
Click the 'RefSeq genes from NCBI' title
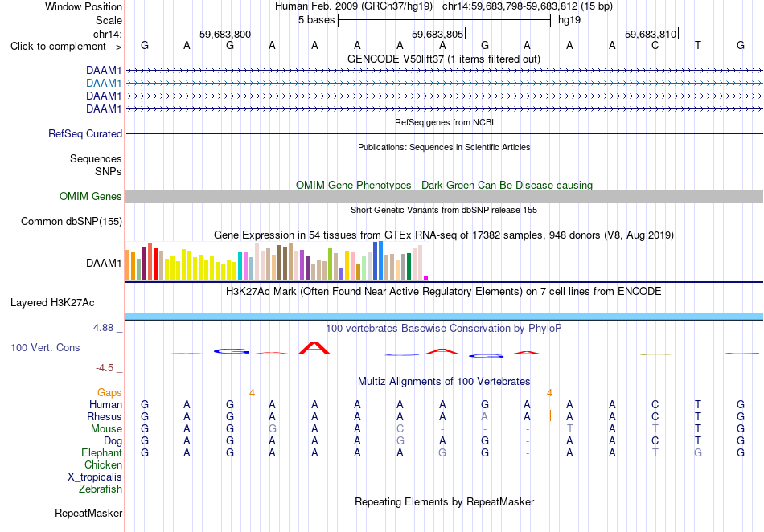[x=445, y=123]
